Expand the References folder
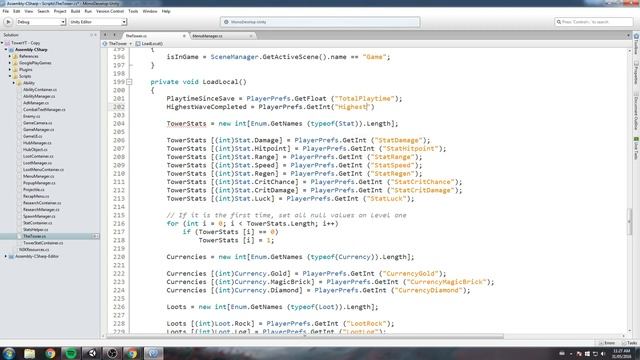The height and width of the screenshot is (360, 640). point(10,56)
